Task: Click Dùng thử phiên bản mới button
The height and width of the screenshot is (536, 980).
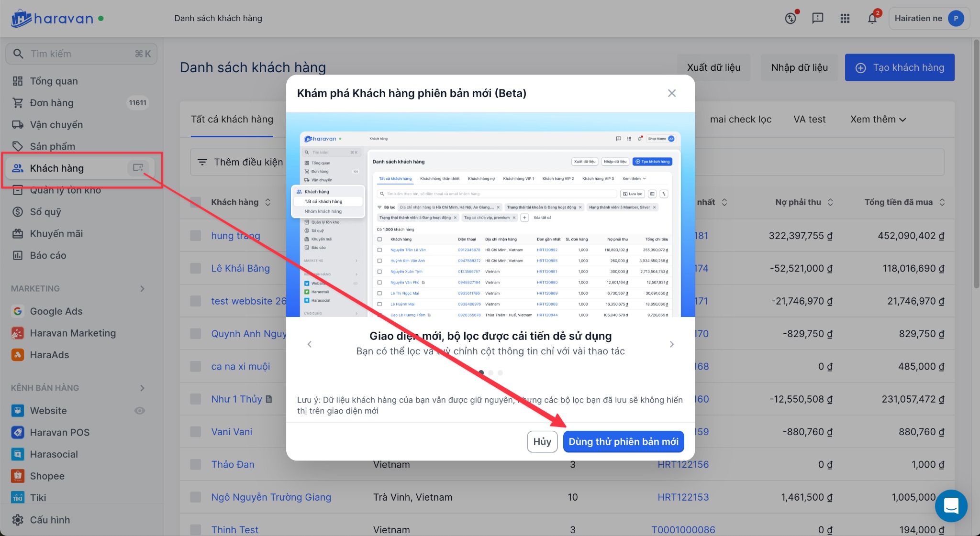Action: [623, 442]
